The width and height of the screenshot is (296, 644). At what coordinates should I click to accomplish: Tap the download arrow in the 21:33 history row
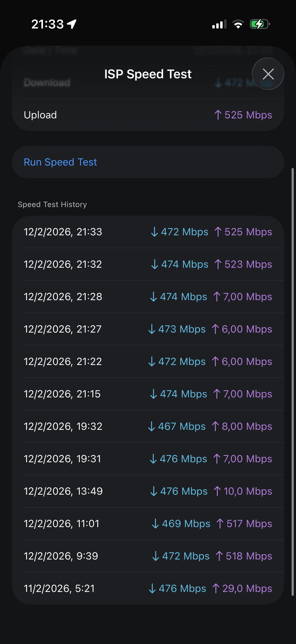tap(154, 232)
